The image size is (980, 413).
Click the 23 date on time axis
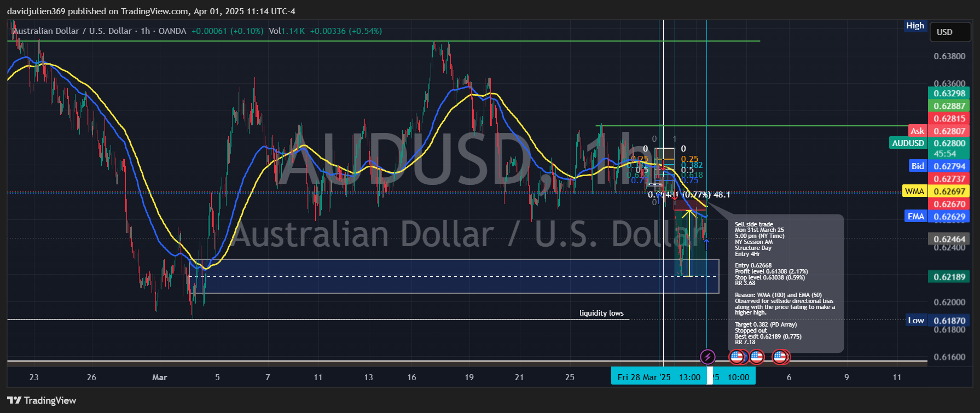34,377
